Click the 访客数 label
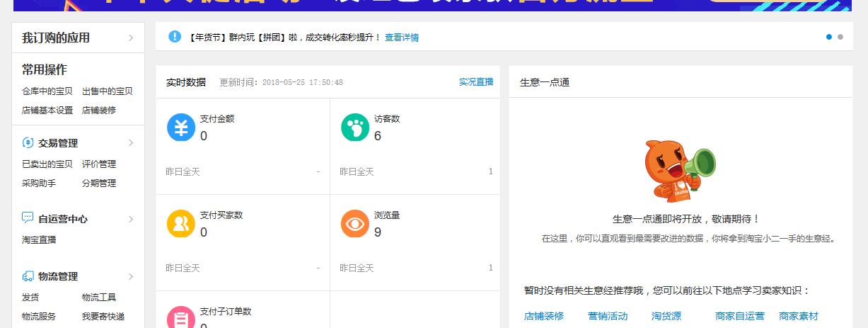868x328 pixels. click(x=387, y=119)
